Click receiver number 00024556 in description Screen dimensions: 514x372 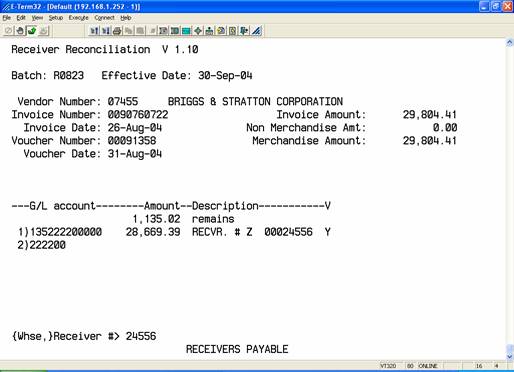coord(288,232)
